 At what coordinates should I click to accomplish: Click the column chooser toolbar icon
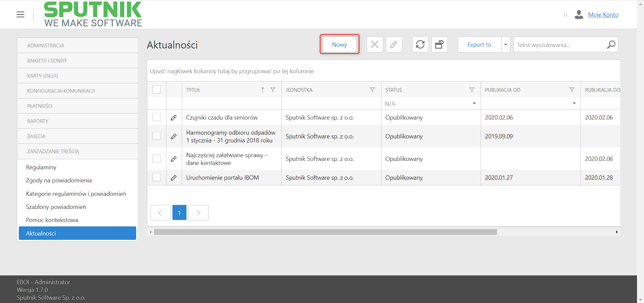click(439, 44)
